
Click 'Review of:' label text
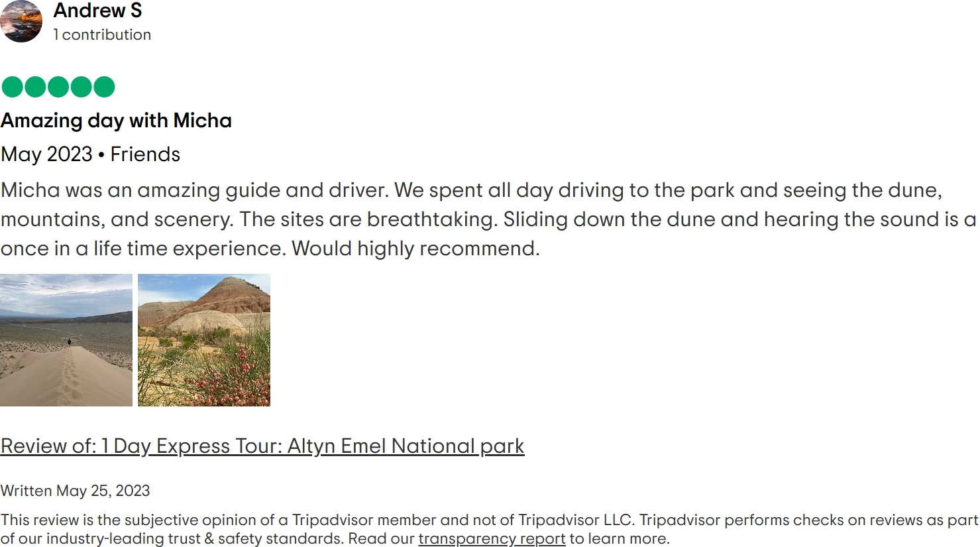point(48,446)
